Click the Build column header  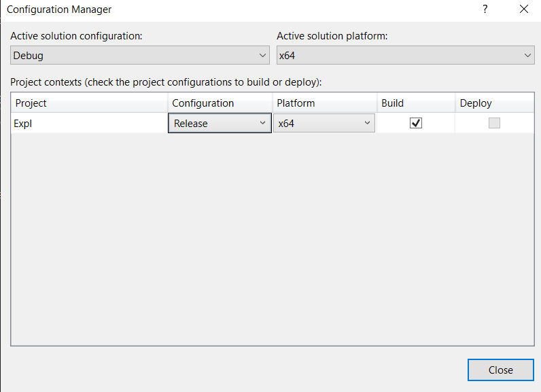[416, 103]
